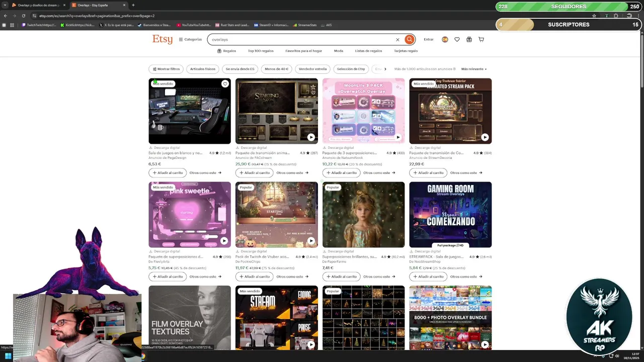Clear the search box with the X icon
Image resolution: width=644 pixels, height=362 pixels.
pos(397,40)
